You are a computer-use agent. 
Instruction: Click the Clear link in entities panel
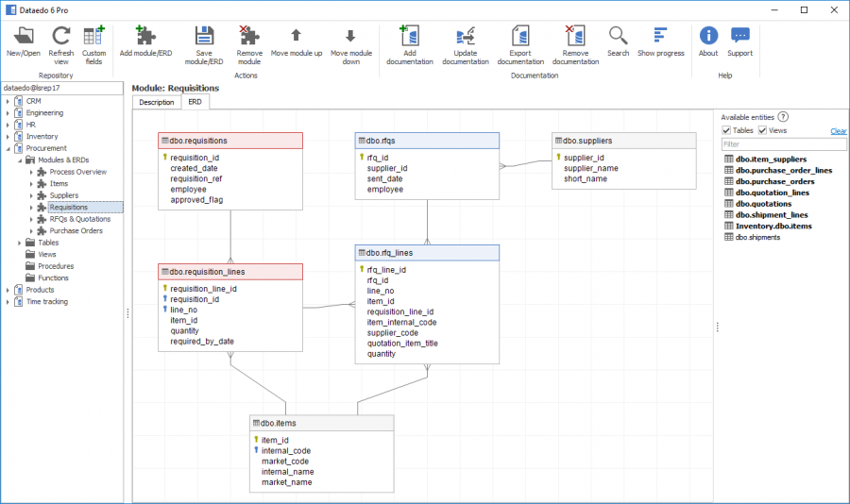(838, 131)
